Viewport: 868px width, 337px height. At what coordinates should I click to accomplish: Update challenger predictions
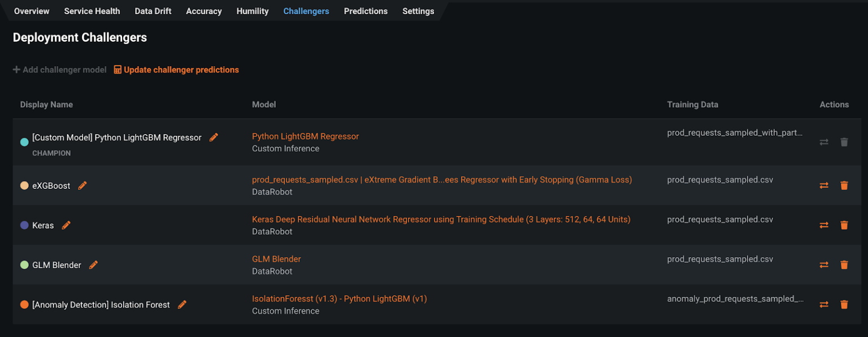click(176, 69)
